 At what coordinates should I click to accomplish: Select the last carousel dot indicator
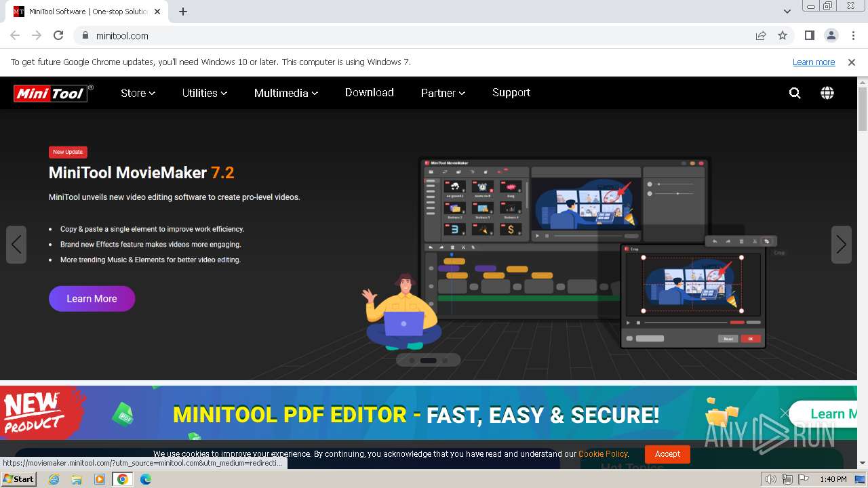point(446,361)
